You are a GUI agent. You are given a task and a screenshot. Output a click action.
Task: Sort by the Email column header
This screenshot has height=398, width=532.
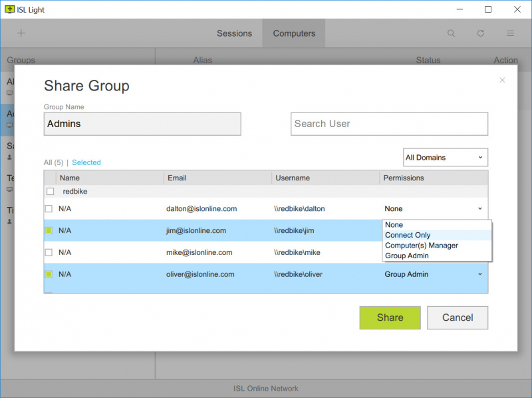tap(218, 178)
